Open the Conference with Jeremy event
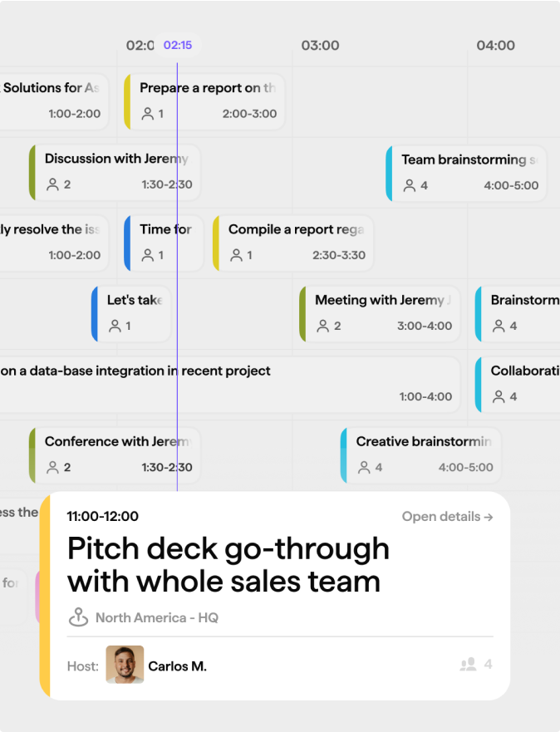 tap(115, 454)
